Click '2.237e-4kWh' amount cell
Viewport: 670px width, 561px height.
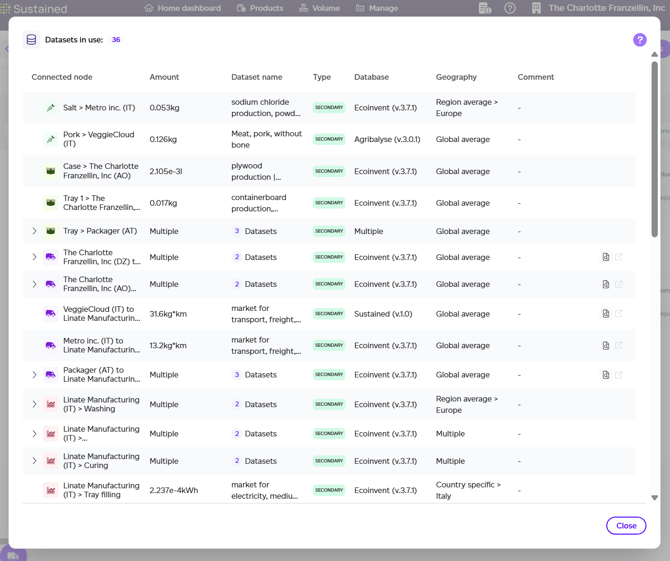[173, 491]
